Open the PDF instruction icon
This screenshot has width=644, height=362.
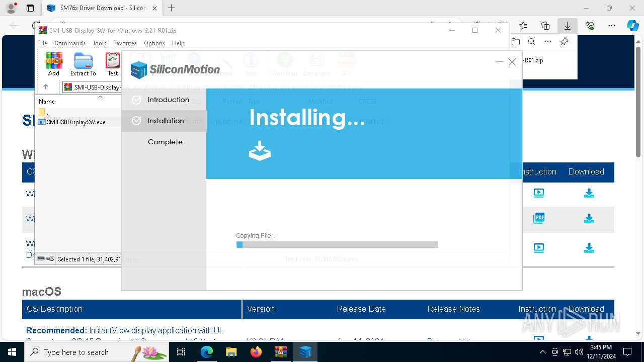[x=539, y=218]
